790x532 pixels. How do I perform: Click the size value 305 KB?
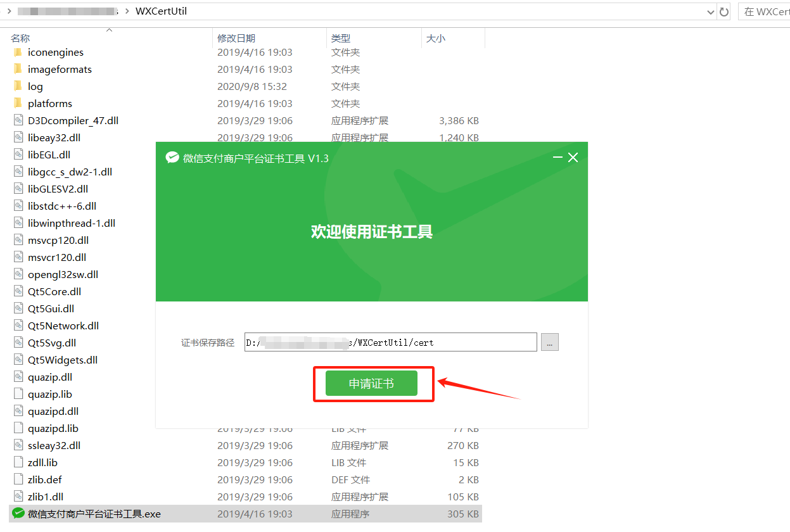pyautogui.click(x=463, y=514)
